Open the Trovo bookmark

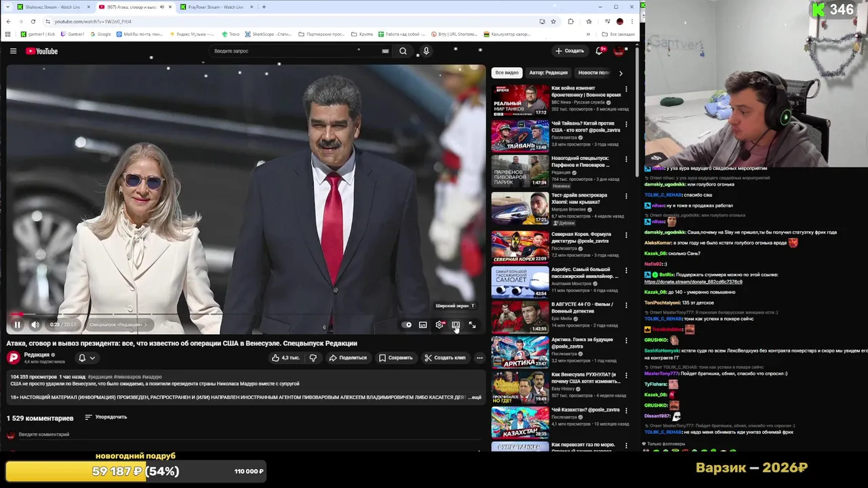tap(231, 34)
